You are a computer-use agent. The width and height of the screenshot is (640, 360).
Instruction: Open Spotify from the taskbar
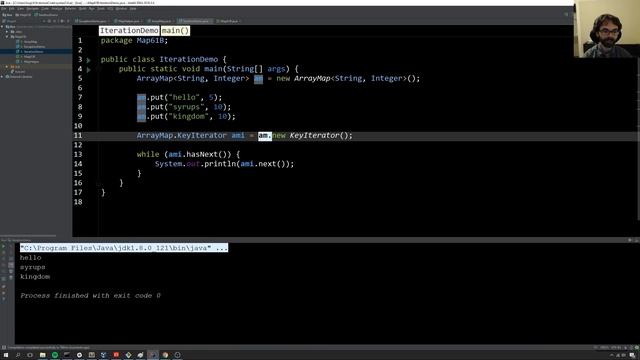tap(55, 355)
